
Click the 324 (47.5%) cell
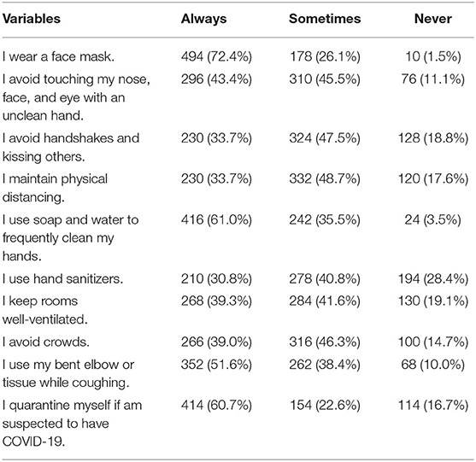325,138
